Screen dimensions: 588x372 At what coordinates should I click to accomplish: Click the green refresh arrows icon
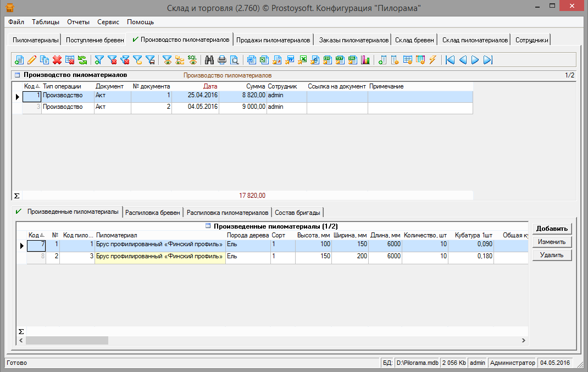pos(82,60)
